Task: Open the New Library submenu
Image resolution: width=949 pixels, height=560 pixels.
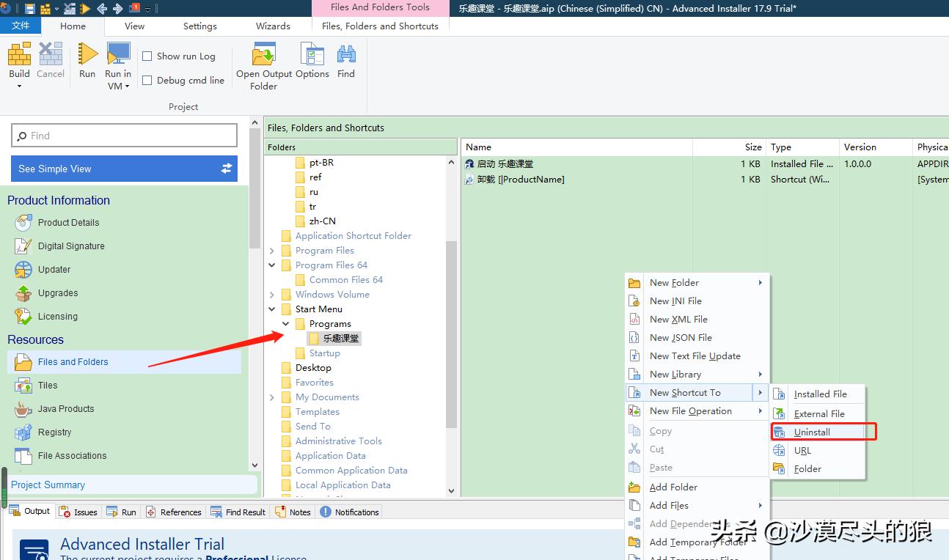Action: point(697,375)
